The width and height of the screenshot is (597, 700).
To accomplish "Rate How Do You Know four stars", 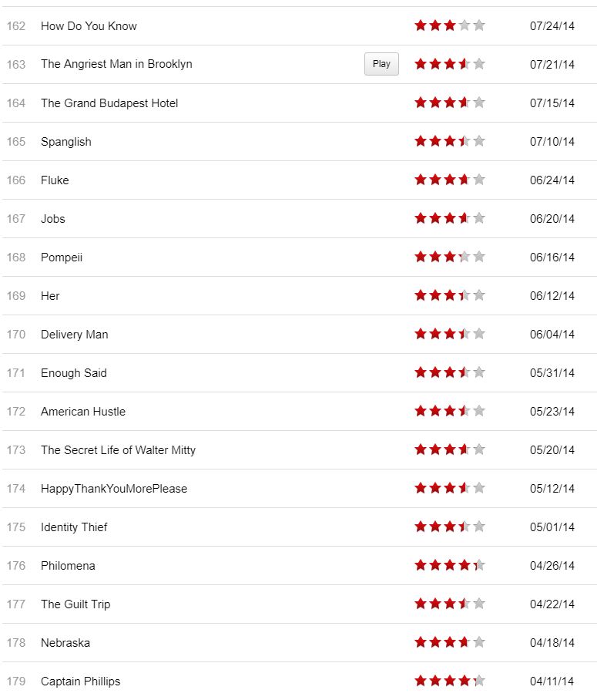I will [x=465, y=25].
